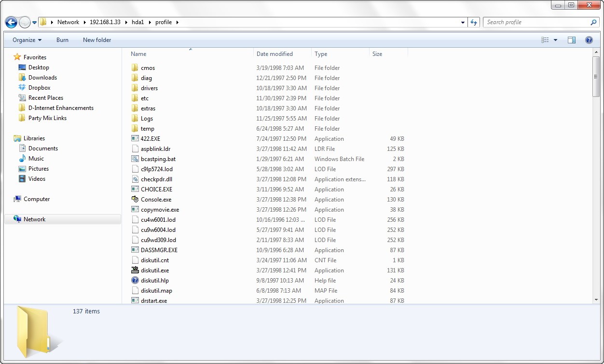The image size is (604, 364).
Task: Click the New folder button
Action: pyautogui.click(x=97, y=40)
